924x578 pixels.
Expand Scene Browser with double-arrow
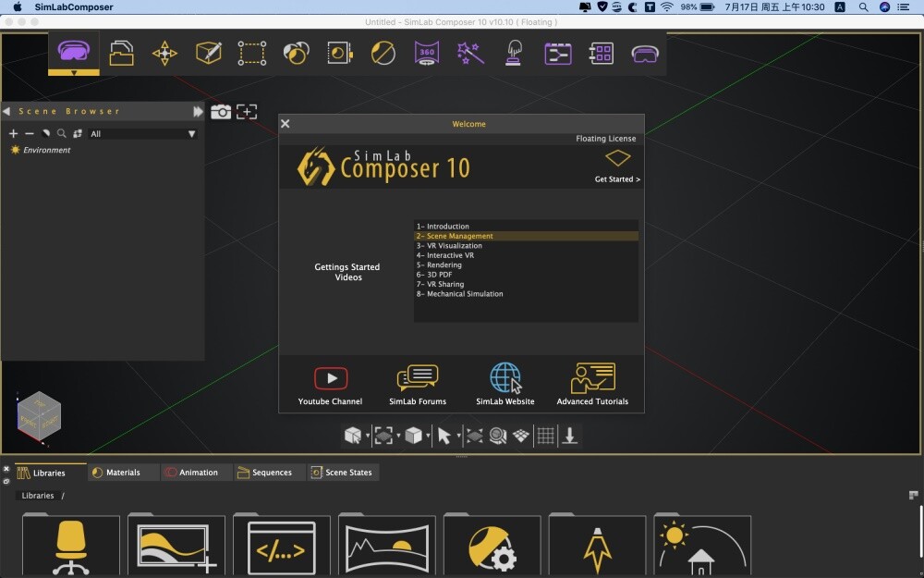(x=198, y=111)
